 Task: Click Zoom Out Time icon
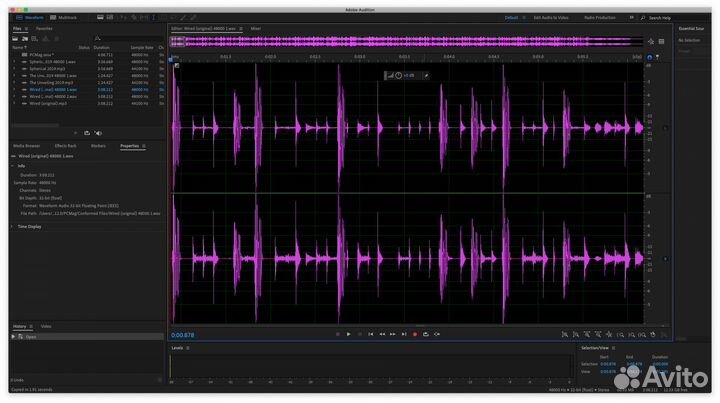(598, 335)
